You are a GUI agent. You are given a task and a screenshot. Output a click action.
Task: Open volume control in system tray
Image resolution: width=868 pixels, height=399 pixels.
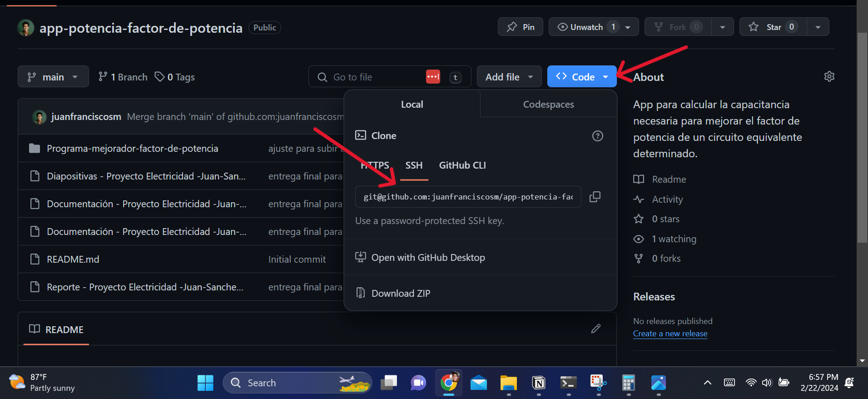tap(767, 383)
